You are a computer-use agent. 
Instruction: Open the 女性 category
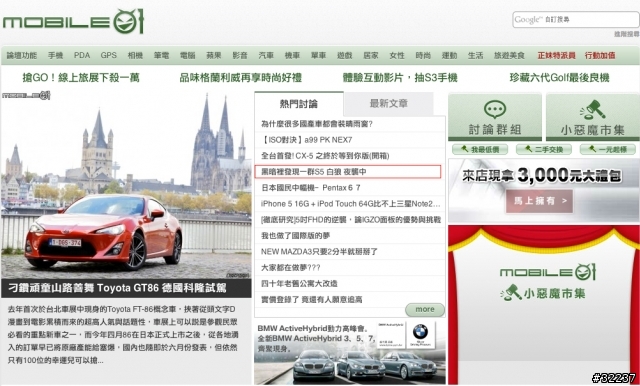[x=397, y=55]
